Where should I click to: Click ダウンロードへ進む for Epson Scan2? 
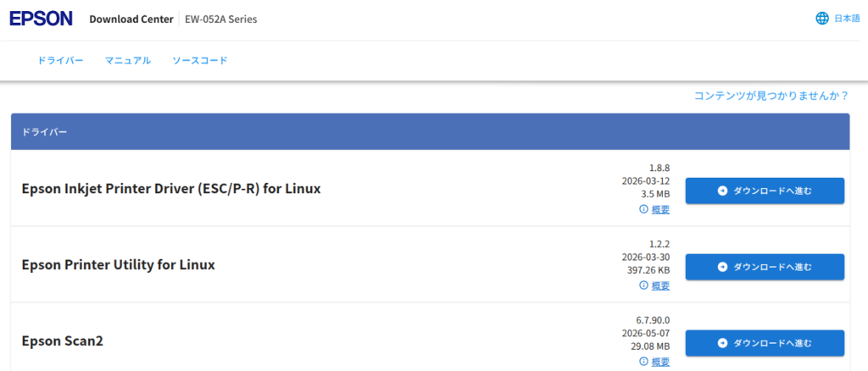(765, 343)
